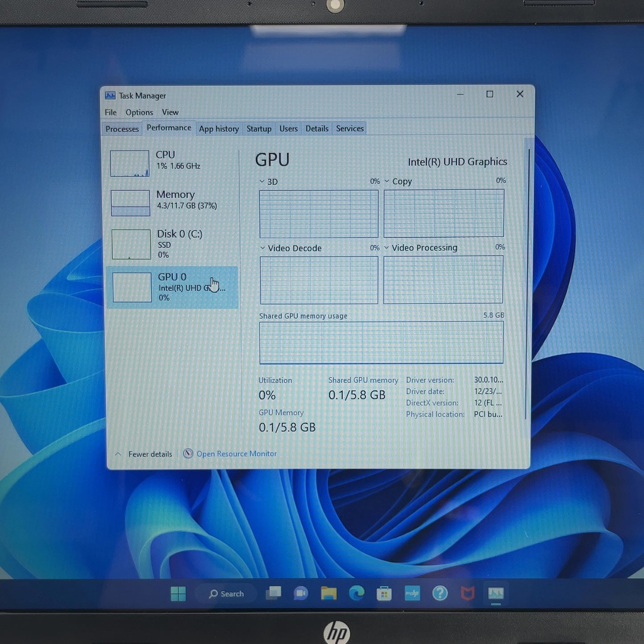The width and height of the screenshot is (644, 644).
Task: Select GPU 0 in the performance sidebar
Action: 172,287
